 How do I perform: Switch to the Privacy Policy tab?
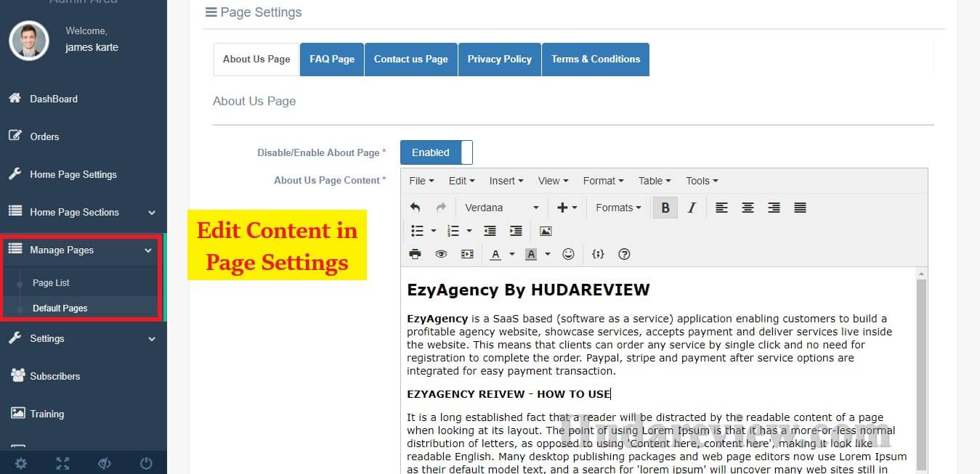(500, 60)
